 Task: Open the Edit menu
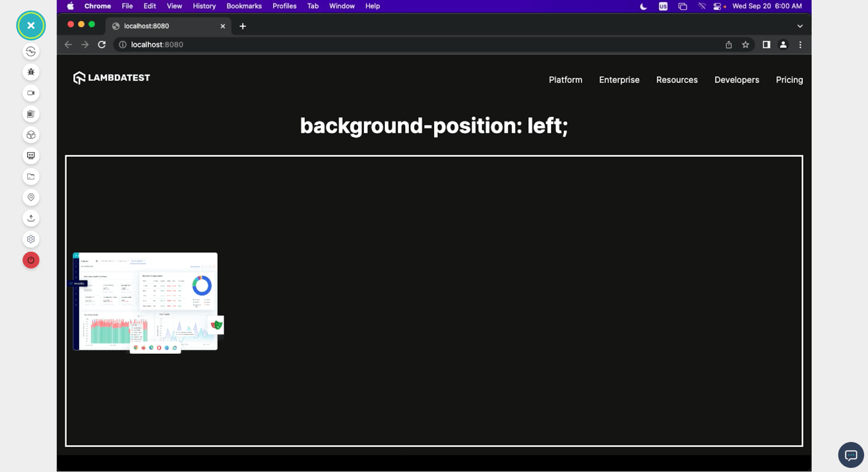[x=150, y=6]
